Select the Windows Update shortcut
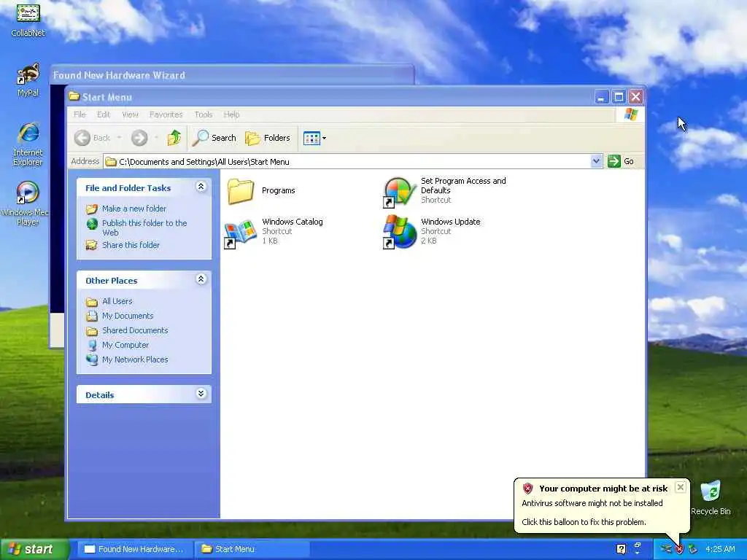The image size is (747, 560). point(432,231)
